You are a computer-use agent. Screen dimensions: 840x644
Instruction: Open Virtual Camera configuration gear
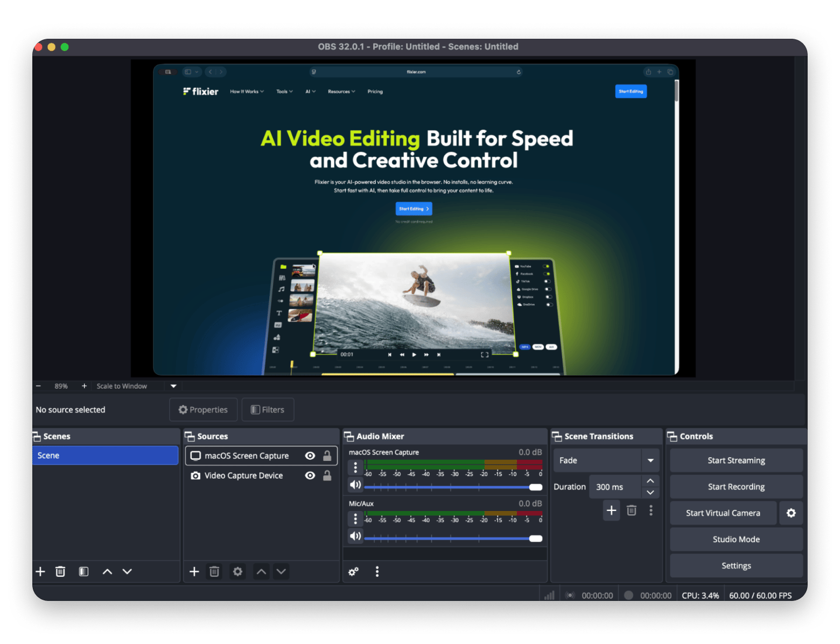pyautogui.click(x=791, y=513)
